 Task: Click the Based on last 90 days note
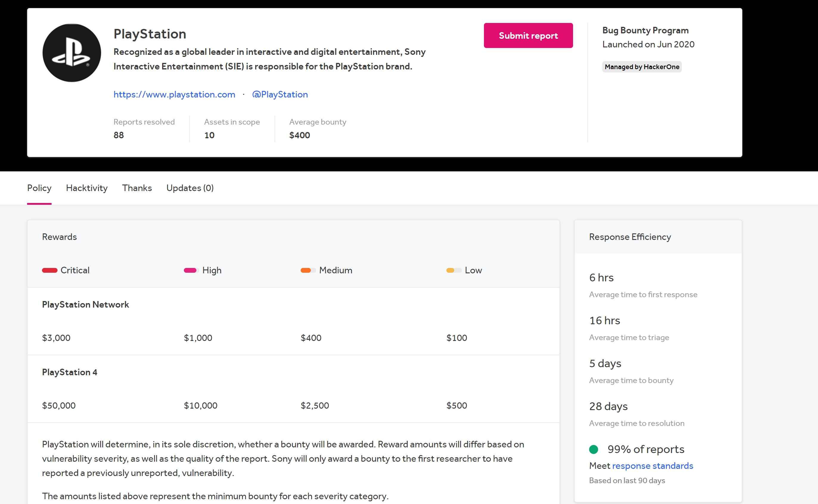(627, 481)
